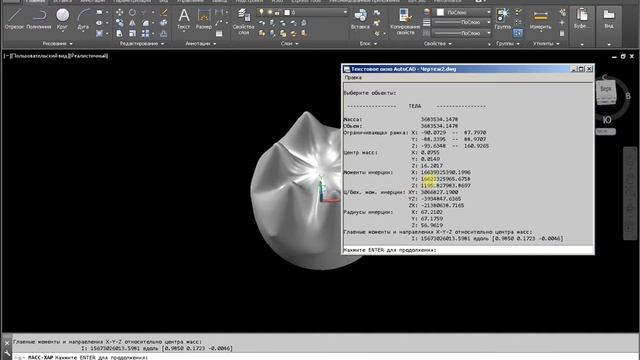Activate the Move tool in Редактирование panel
Viewport: 640px width, 360px height.
(119, 13)
